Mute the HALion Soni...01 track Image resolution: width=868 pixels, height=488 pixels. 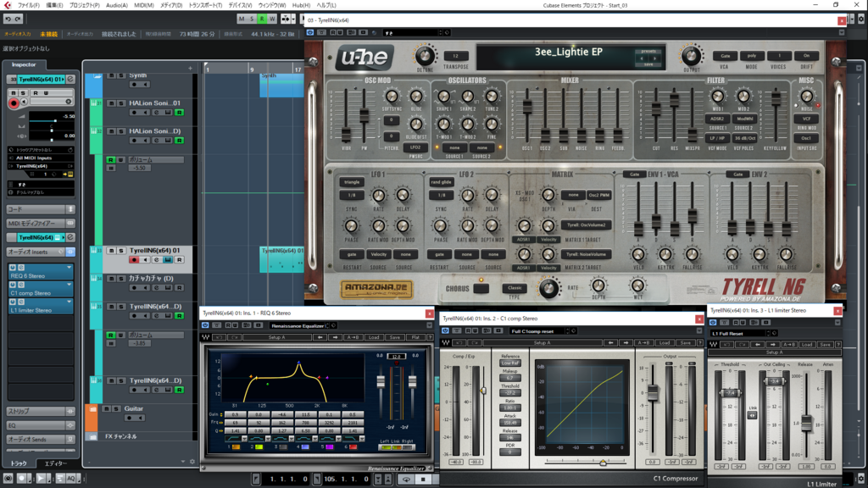click(111, 103)
